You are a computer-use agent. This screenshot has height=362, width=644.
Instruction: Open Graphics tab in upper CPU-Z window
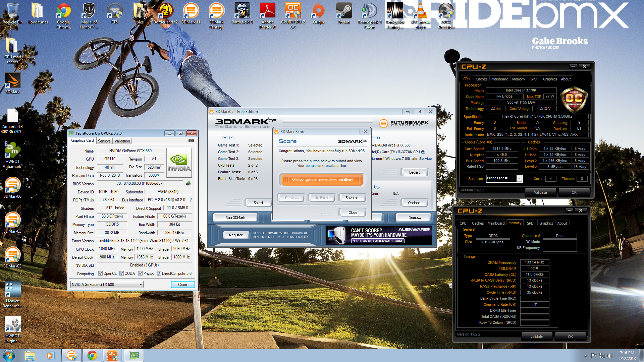550,79
